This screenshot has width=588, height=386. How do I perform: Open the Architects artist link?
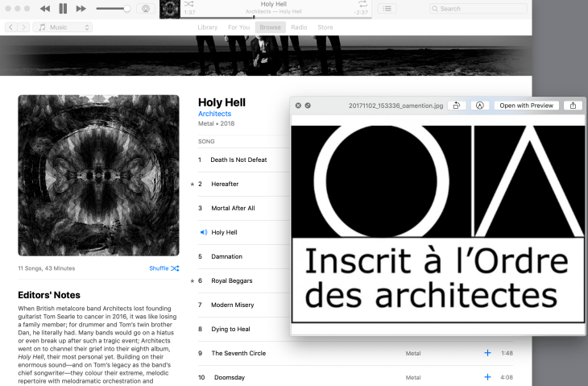pyautogui.click(x=214, y=114)
